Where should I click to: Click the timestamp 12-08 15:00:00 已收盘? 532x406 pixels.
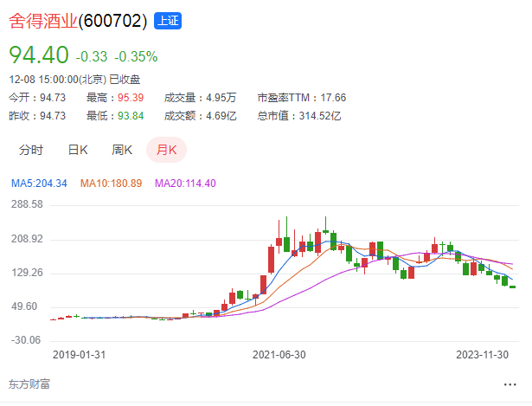click(x=74, y=80)
